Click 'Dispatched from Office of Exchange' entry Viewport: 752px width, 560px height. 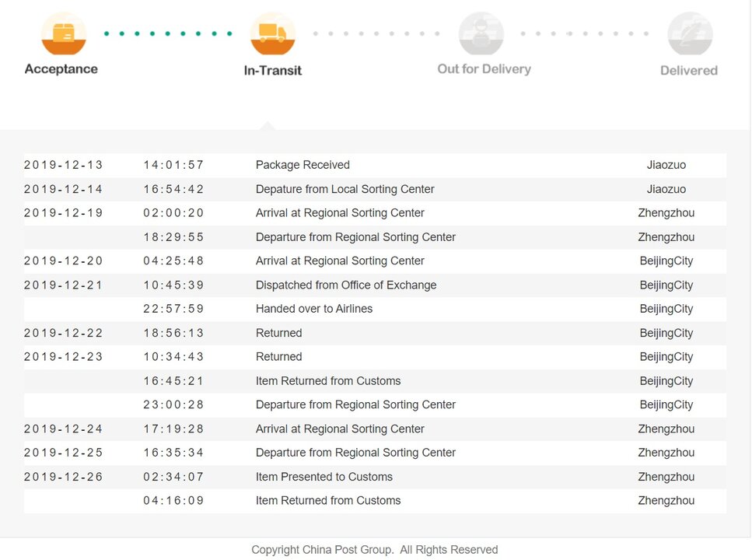pos(346,285)
